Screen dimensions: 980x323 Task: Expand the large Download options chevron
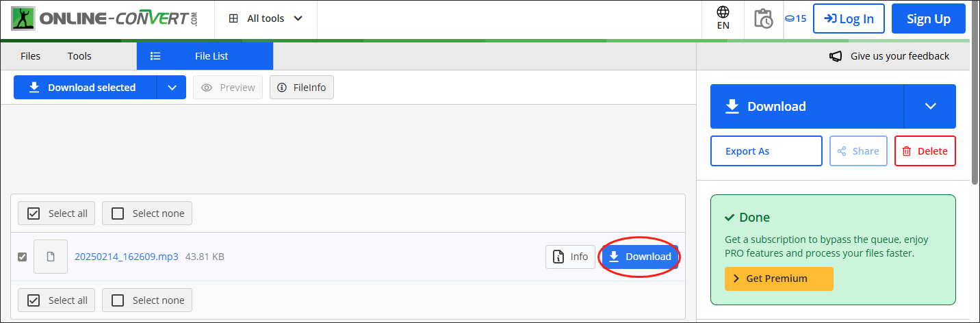click(930, 106)
